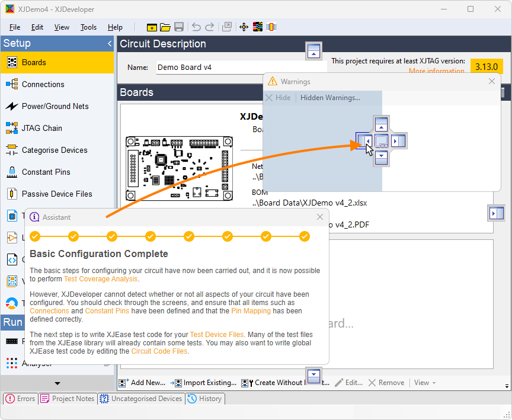Click the Test Coverage Analysis link
512x420 pixels.
coord(101,279)
